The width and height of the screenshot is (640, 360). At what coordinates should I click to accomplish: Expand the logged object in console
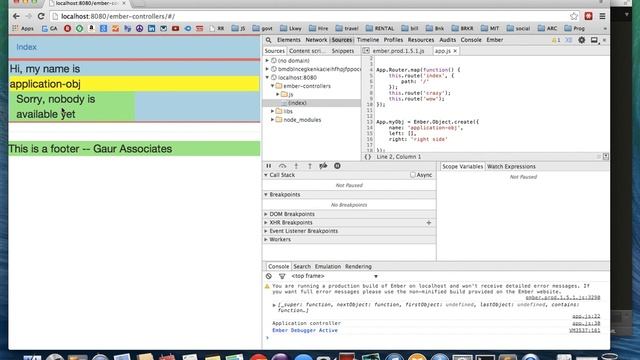click(x=274, y=305)
